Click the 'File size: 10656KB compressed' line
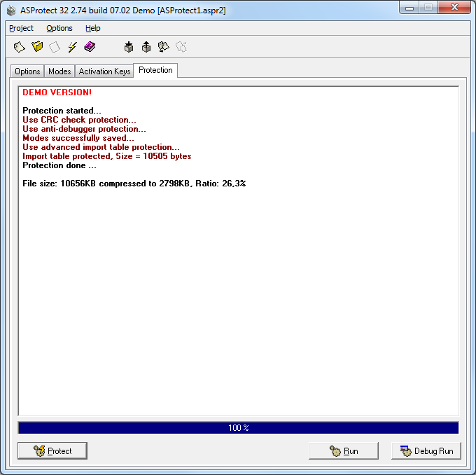Image resolution: width=476 pixels, height=475 pixels. pyautogui.click(x=134, y=184)
